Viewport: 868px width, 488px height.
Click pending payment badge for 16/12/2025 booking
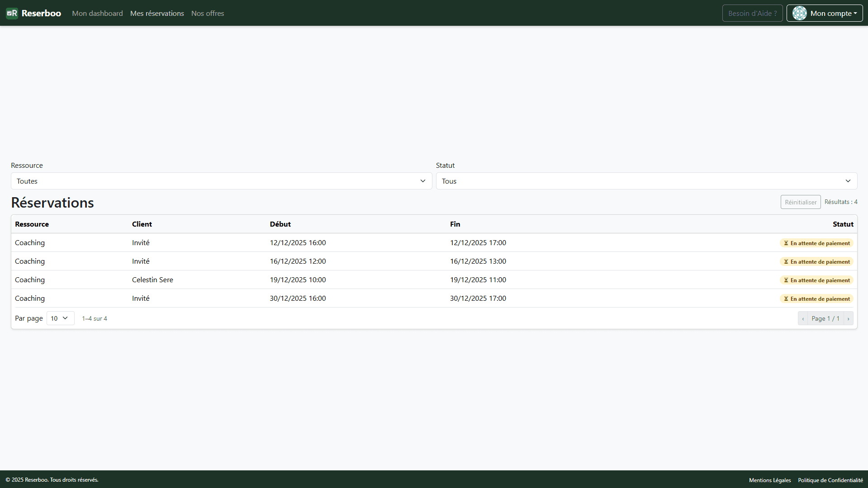pyautogui.click(x=816, y=262)
